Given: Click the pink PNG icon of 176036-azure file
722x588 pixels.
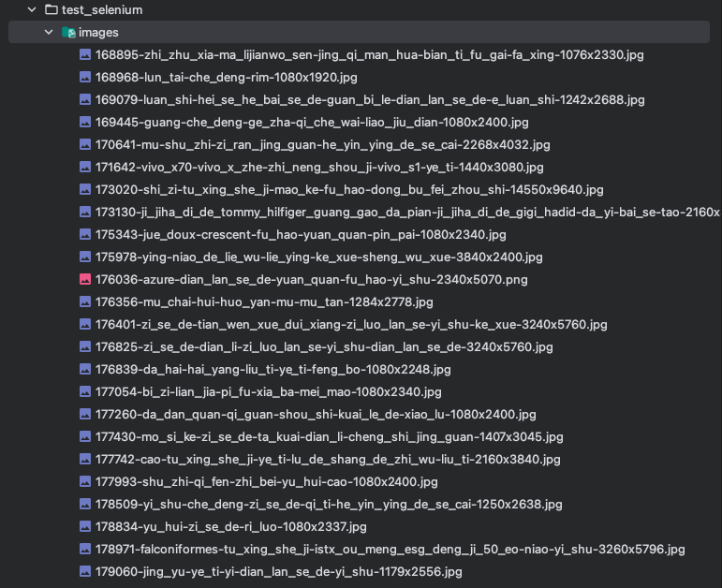Looking at the screenshot, I should pyautogui.click(x=85, y=280).
